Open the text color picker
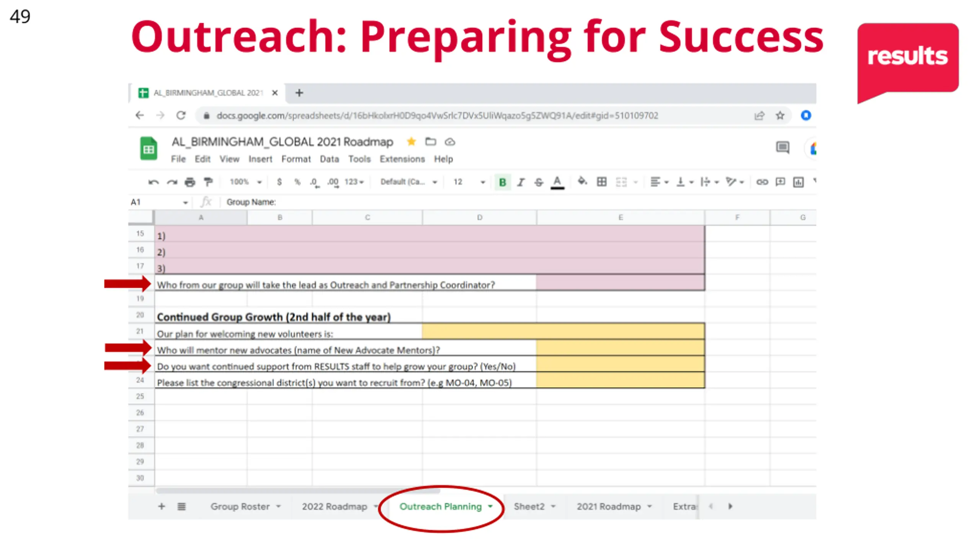Image resolution: width=980 pixels, height=551 pixels. point(557,182)
